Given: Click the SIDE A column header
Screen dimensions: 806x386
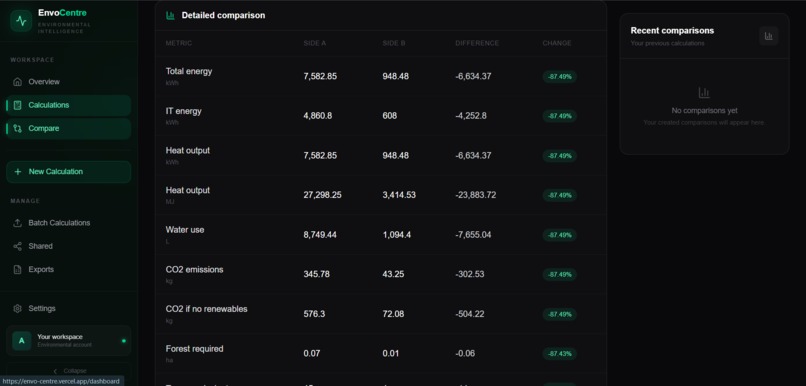Looking at the screenshot, I should (315, 43).
